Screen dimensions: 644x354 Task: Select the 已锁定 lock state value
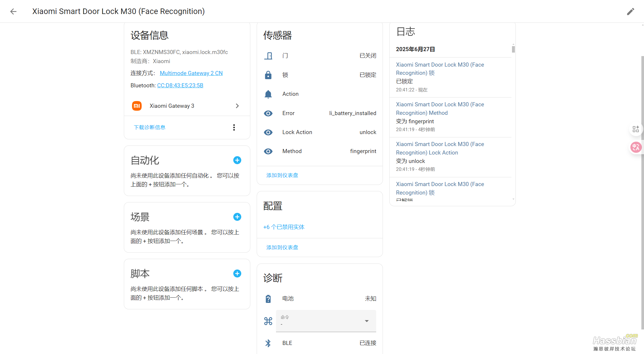click(x=368, y=75)
